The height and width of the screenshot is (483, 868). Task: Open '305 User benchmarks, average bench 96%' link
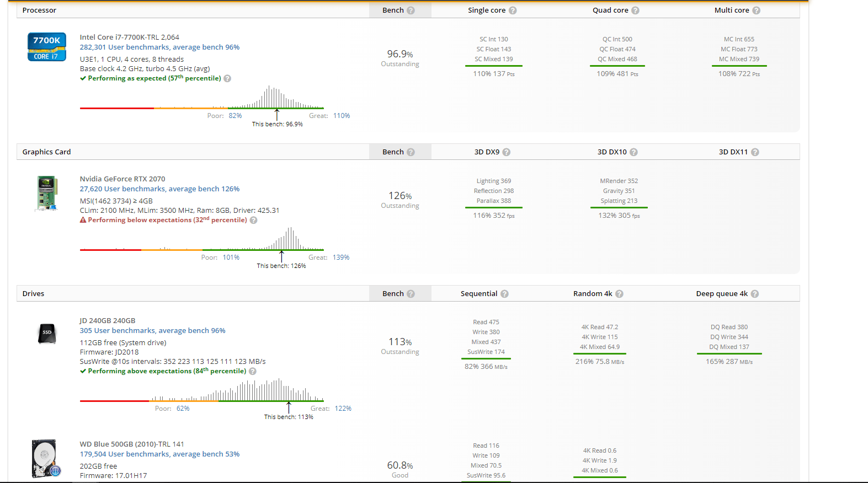point(152,331)
